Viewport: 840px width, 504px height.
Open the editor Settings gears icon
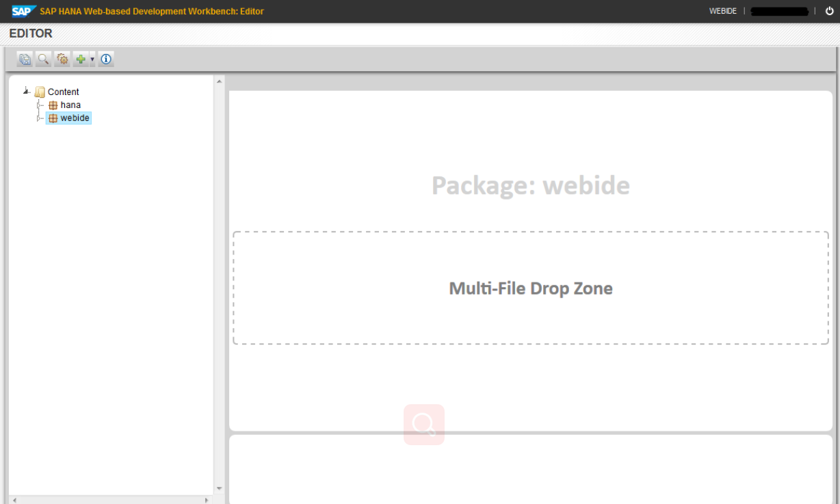coord(62,59)
